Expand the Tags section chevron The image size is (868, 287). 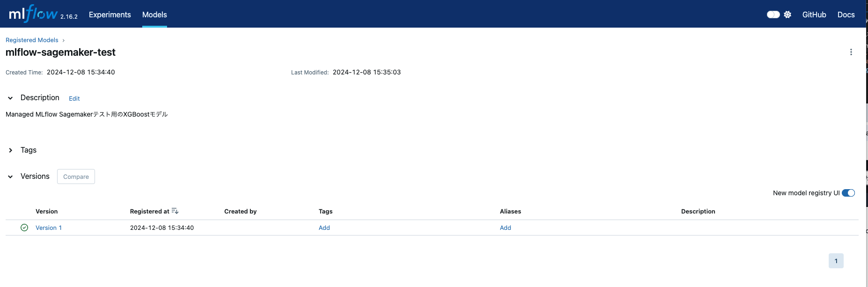pos(10,150)
